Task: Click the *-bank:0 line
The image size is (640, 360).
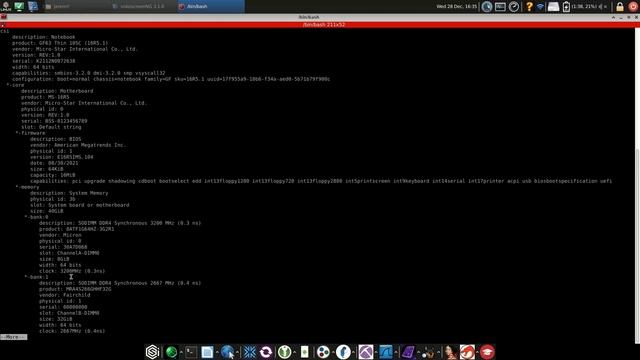Action: [x=36, y=217]
